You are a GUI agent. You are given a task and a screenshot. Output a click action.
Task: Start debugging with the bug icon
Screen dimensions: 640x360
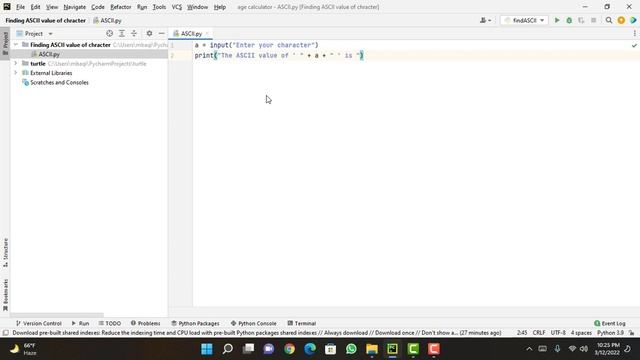point(569,20)
